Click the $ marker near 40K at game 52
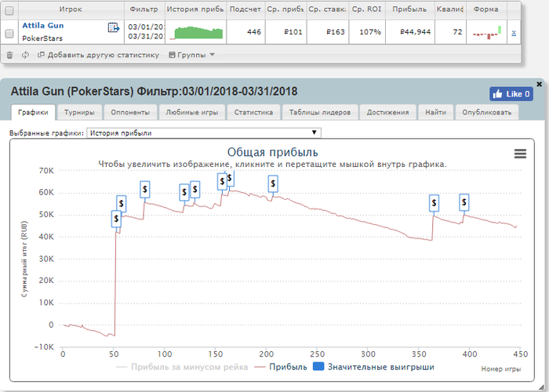 click(116, 219)
